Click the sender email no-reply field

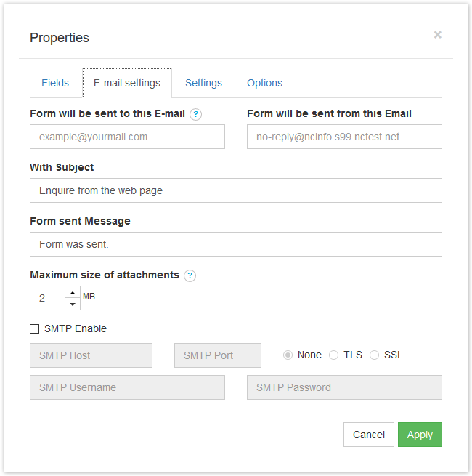tap(344, 137)
